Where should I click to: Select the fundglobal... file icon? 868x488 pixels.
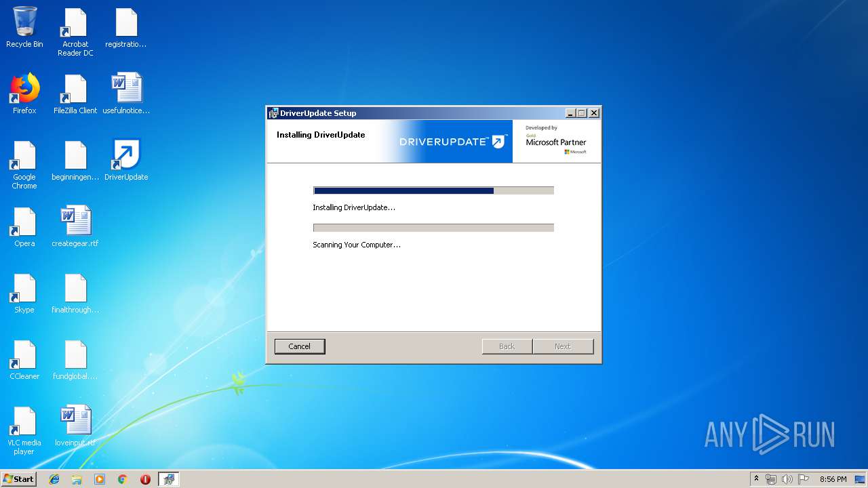75,359
